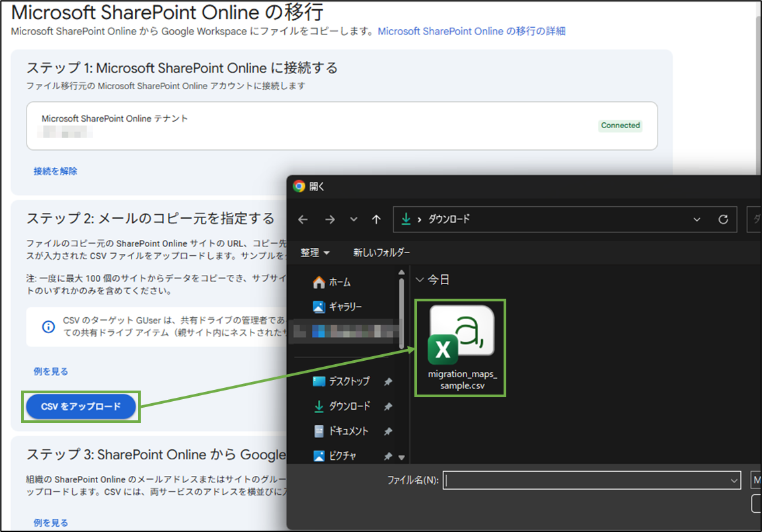Go up one folder level
The image size is (762, 532).
376,219
